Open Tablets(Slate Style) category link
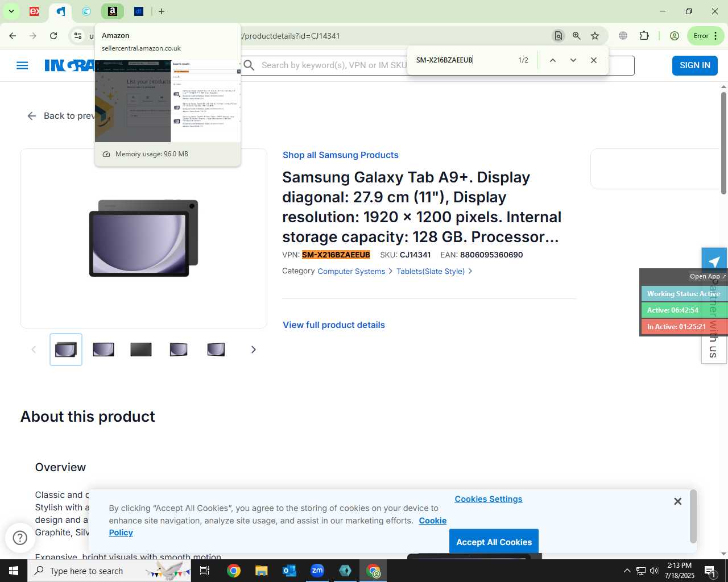Viewport: 728px width, 582px height. 431,271
